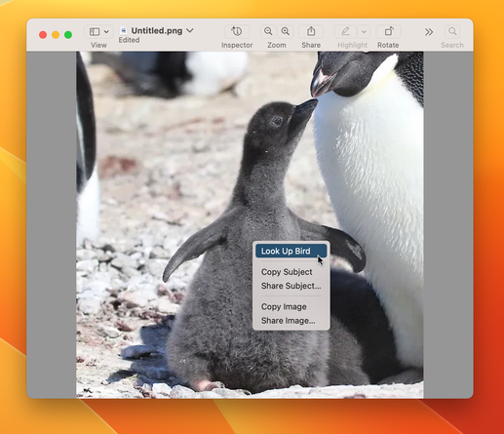Viewport: 504px width, 434px height.
Task: Choose Share Image… menu entry
Action: (x=291, y=321)
